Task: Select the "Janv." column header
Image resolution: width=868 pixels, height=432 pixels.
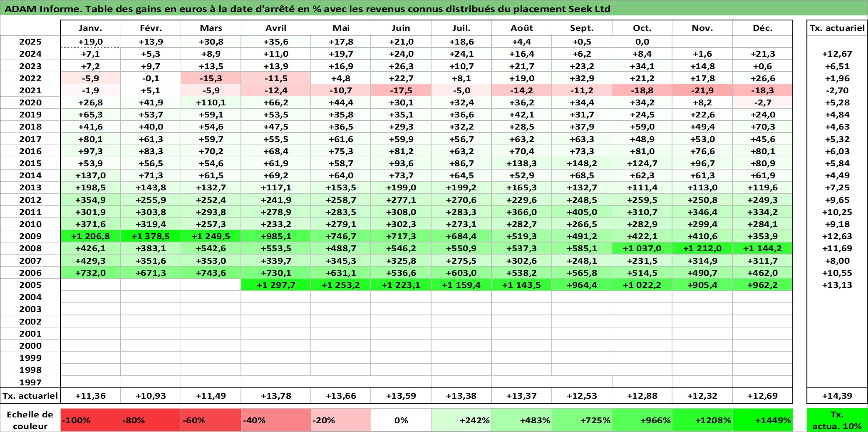Action: click(90, 28)
